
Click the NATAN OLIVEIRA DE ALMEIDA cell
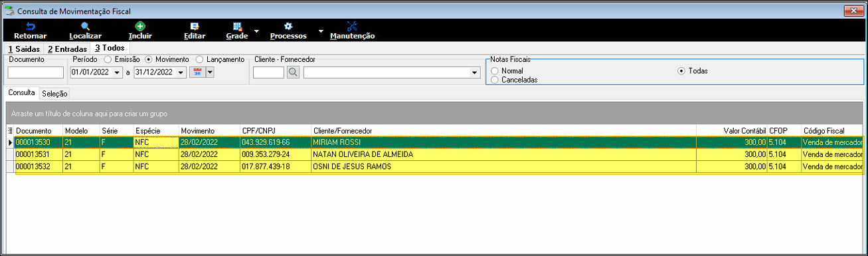[503, 154]
